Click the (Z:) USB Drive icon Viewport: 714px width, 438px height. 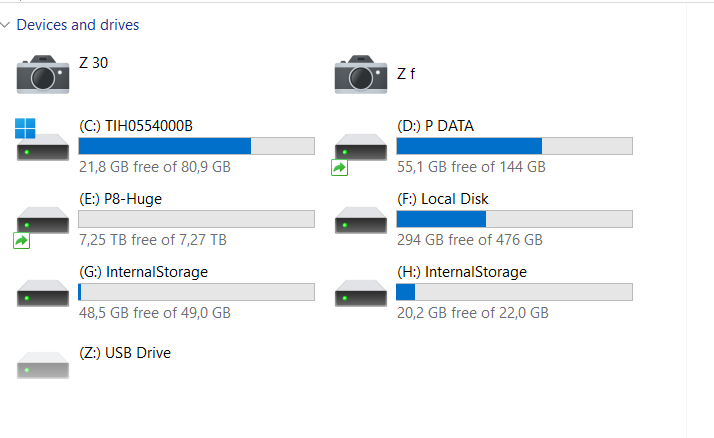[x=42, y=366]
